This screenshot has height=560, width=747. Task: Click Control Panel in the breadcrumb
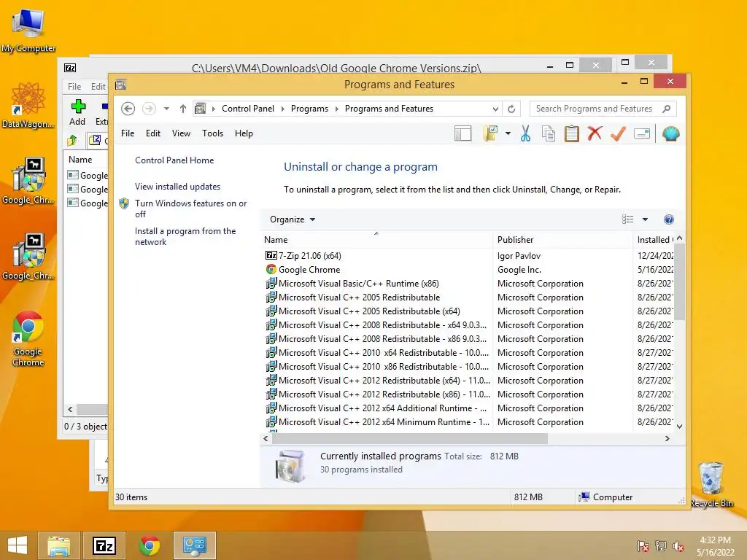[x=248, y=109]
